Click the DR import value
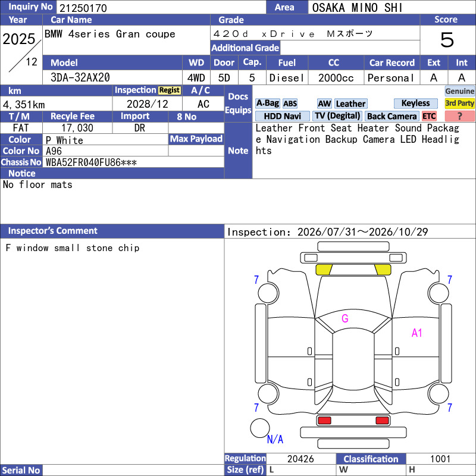476x476 pixels. [140, 128]
